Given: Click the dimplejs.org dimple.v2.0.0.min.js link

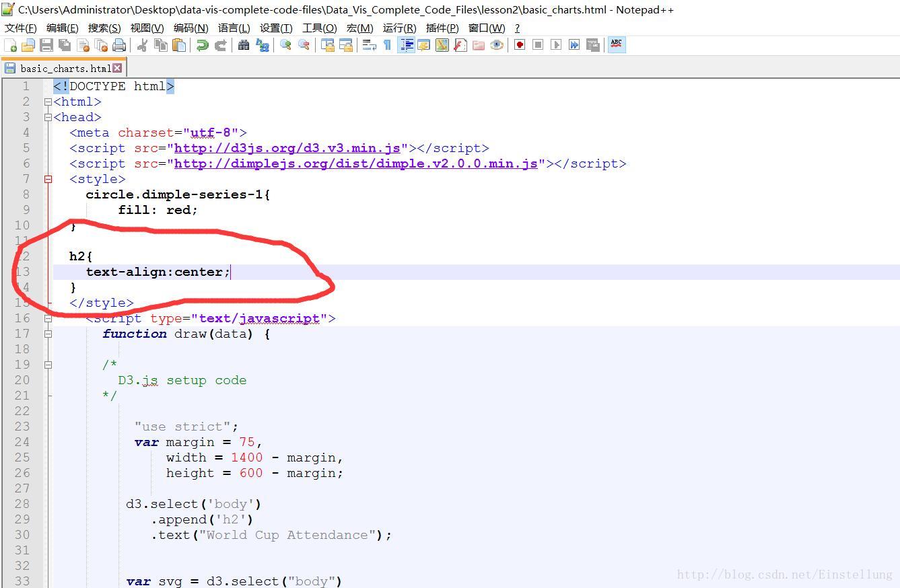Looking at the screenshot, I should coord(355,163).
